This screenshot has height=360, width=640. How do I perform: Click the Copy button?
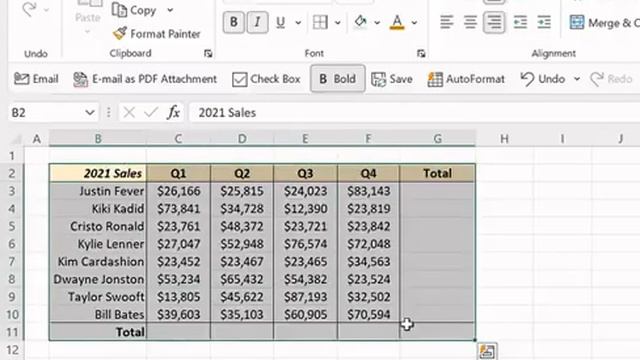click(134, 10)
